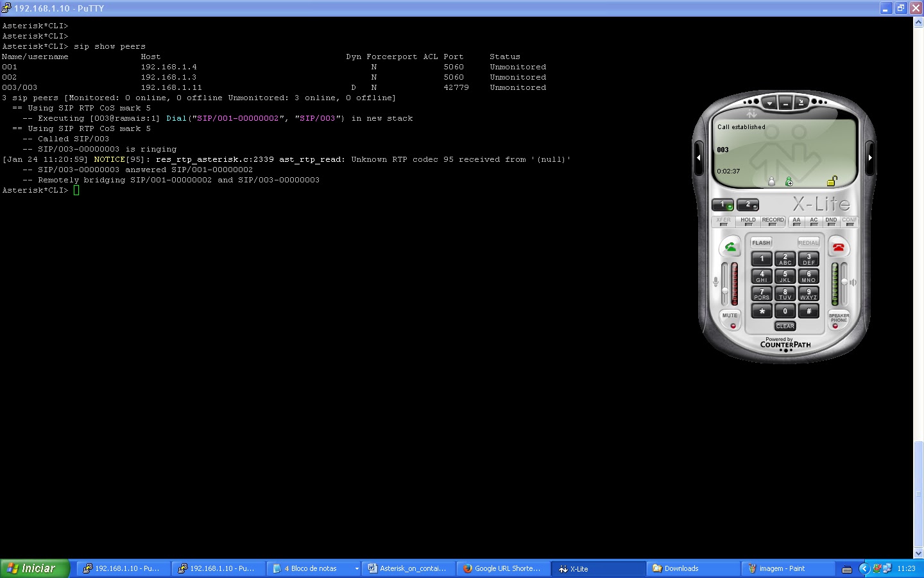Open X-Lite menu dropdown arrow at top
This screenshot has width=924, height=578.
click(x=769, y=102)
